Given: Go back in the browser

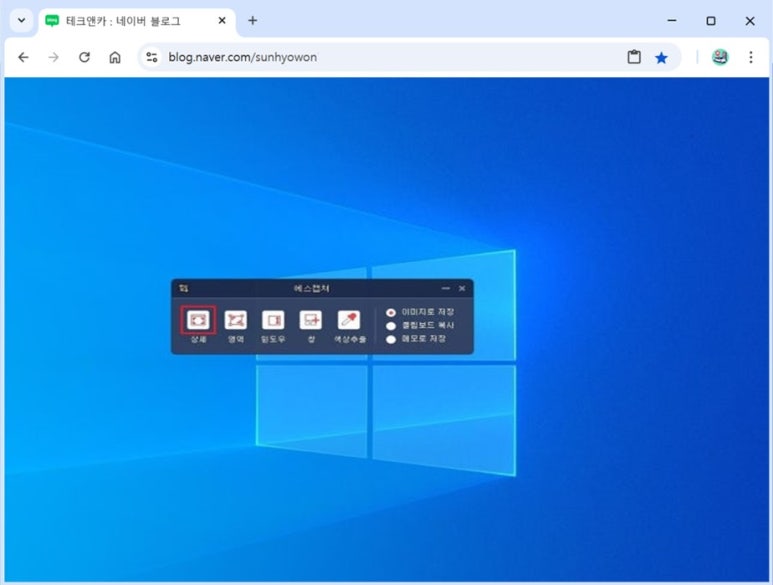Looking at the screenshot, I should click(23, 57).
